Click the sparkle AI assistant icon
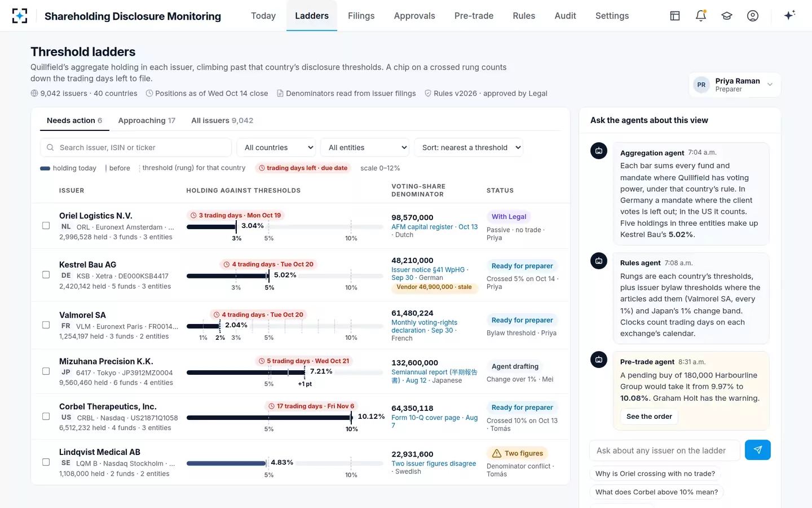812x508 pixels. click(789, 15)
